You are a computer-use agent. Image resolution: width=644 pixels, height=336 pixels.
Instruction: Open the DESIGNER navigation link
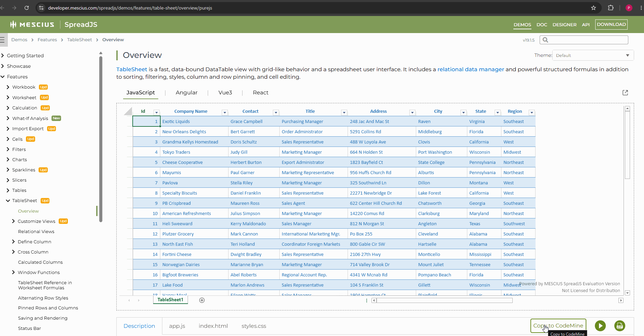coord(565,25)
